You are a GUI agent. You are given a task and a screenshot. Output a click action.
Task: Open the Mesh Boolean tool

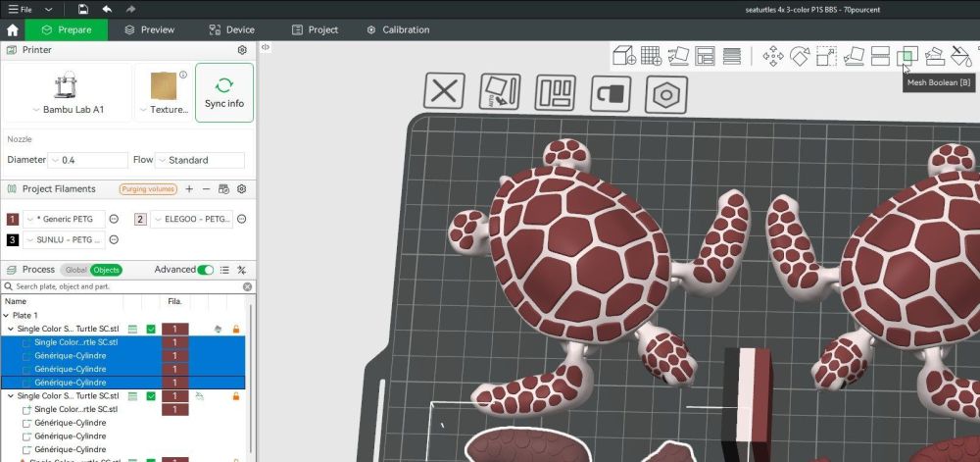(x=906, y=56)
